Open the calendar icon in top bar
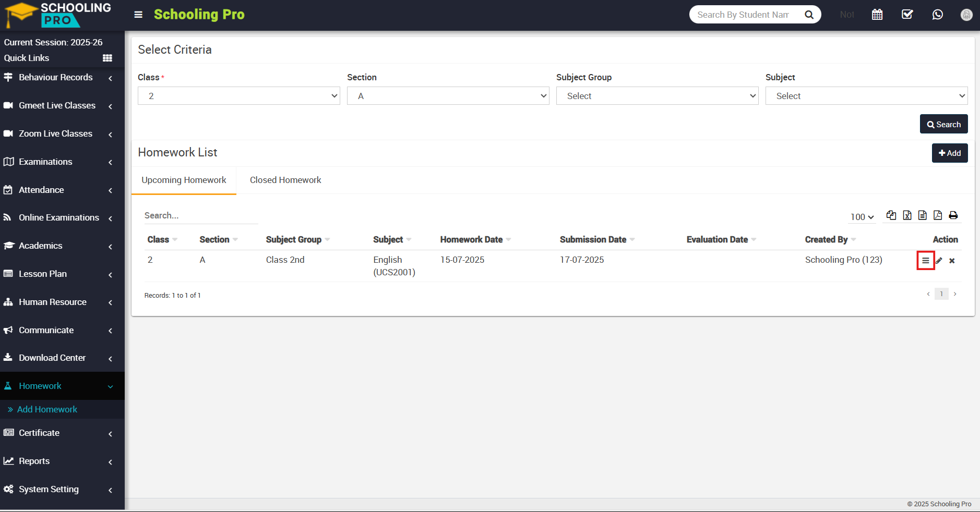 tap(877, 15)
